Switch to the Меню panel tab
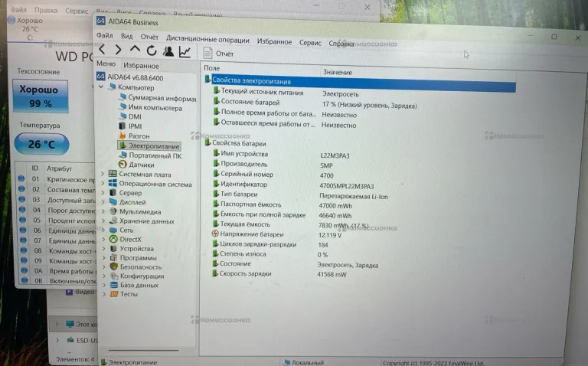The image size is (588, 366). click(x=106, y=64)
